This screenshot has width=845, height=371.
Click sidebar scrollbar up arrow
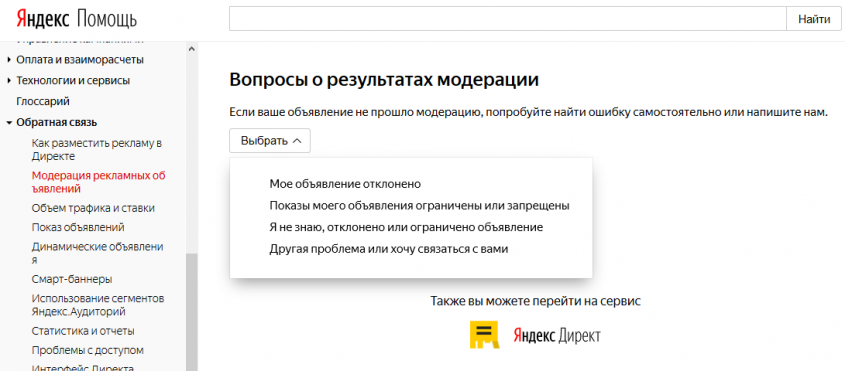192,49
